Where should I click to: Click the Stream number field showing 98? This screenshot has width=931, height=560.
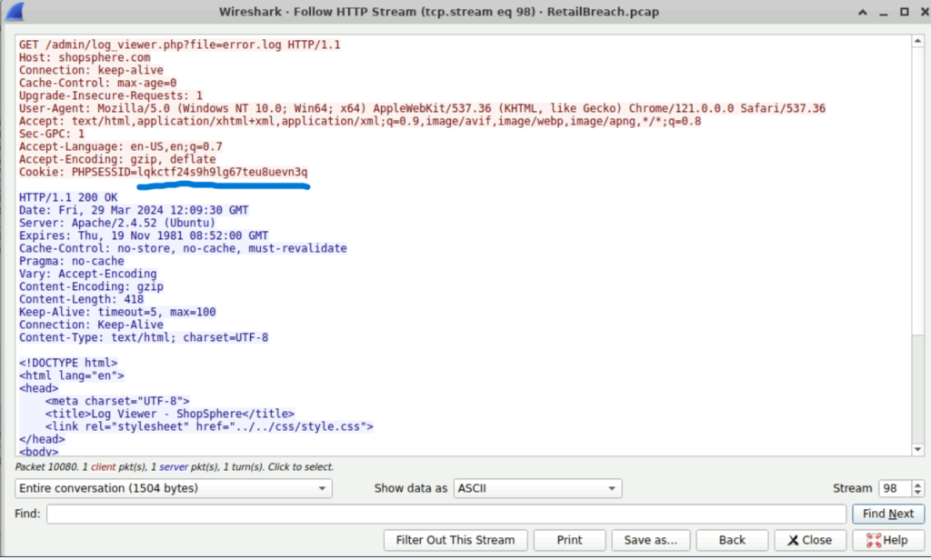[x=893, y=488]
